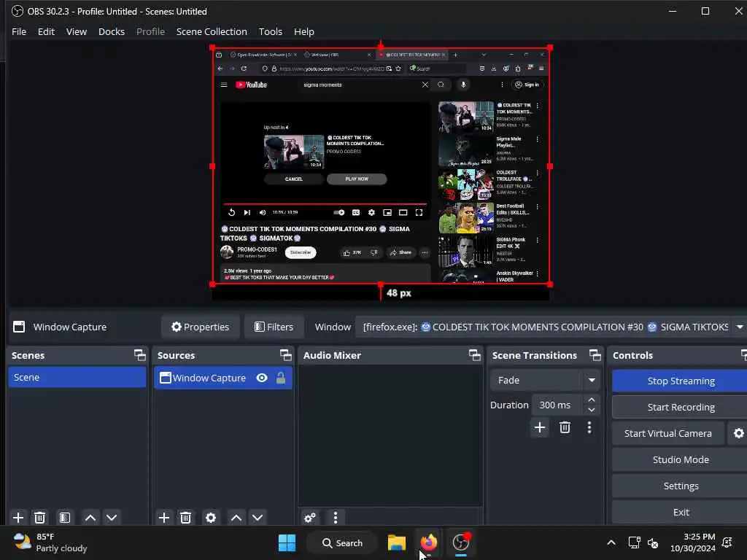Click the captured preview in the canvas
The height and width of the screenshot is (560, 747).
pos(381,166)
